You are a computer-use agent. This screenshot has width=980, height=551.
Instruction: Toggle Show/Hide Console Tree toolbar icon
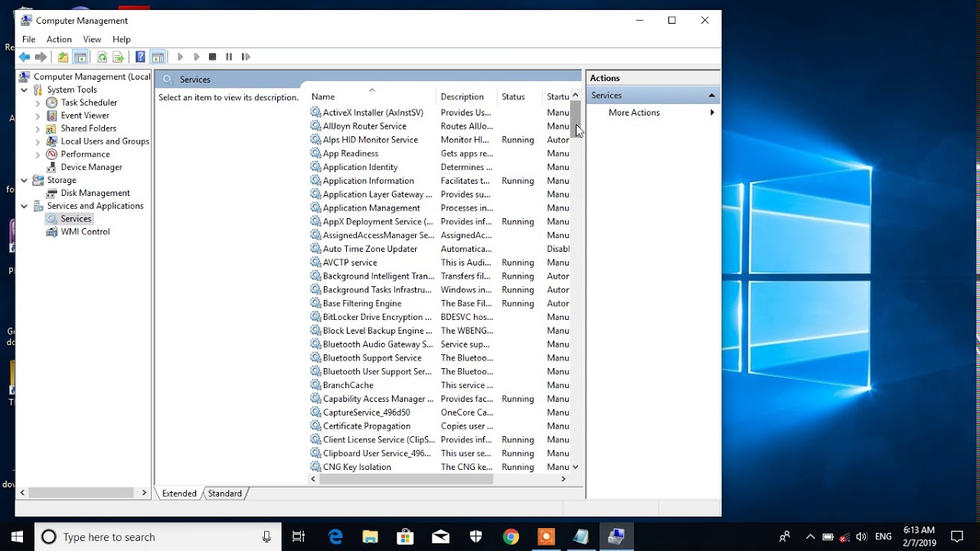[80, 57]
